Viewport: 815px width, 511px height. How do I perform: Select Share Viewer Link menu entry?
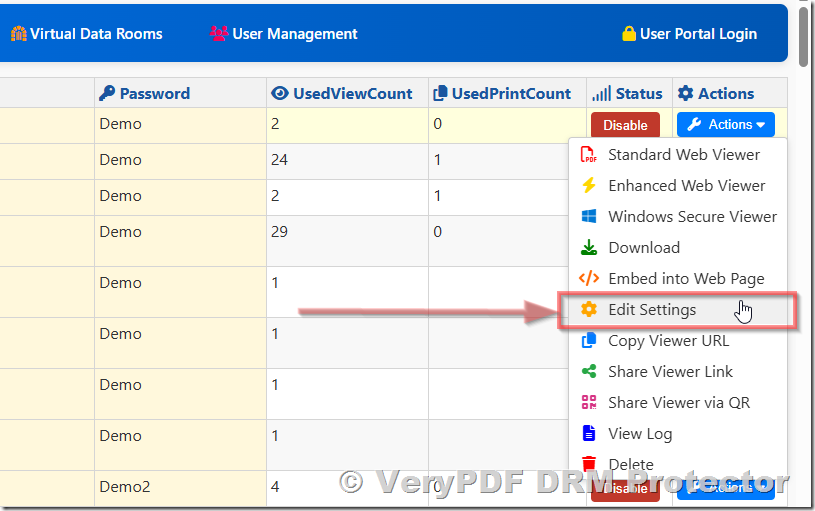[x=670, y=372]
